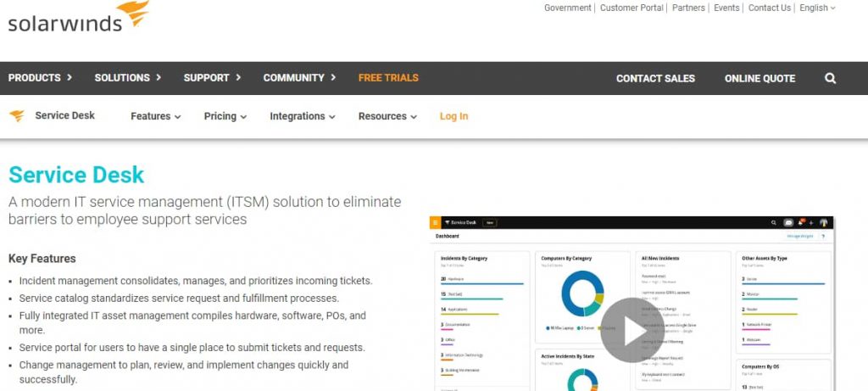The height and width of the screenshot is (391, 868).
Task: Click the Service Desk sub-navigation label
Action: 64,115
